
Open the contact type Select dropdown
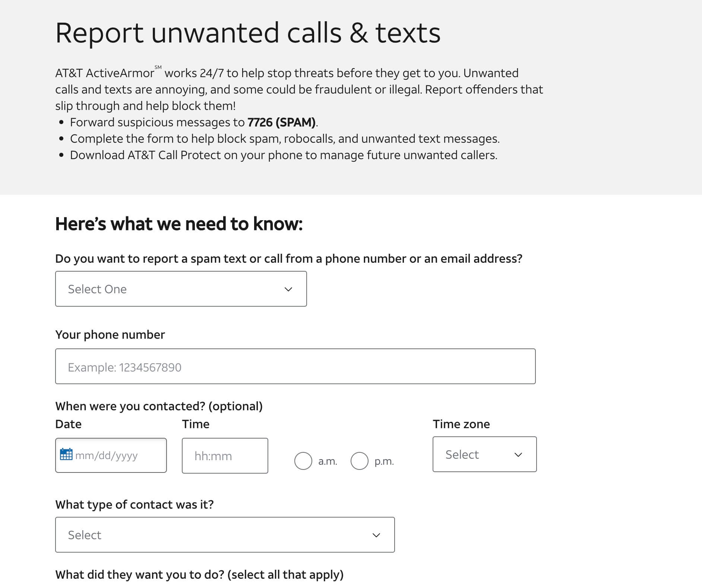tap(224, 535)
